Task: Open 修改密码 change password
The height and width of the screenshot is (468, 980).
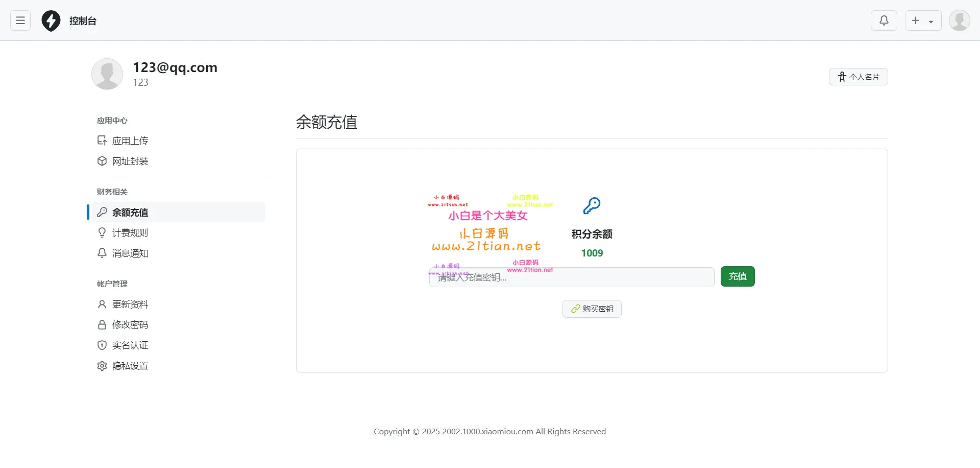Action: (x=130, y=324)
